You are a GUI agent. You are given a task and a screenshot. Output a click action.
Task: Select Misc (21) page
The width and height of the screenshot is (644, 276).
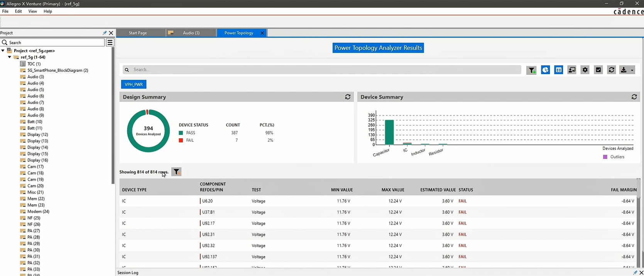35,192
